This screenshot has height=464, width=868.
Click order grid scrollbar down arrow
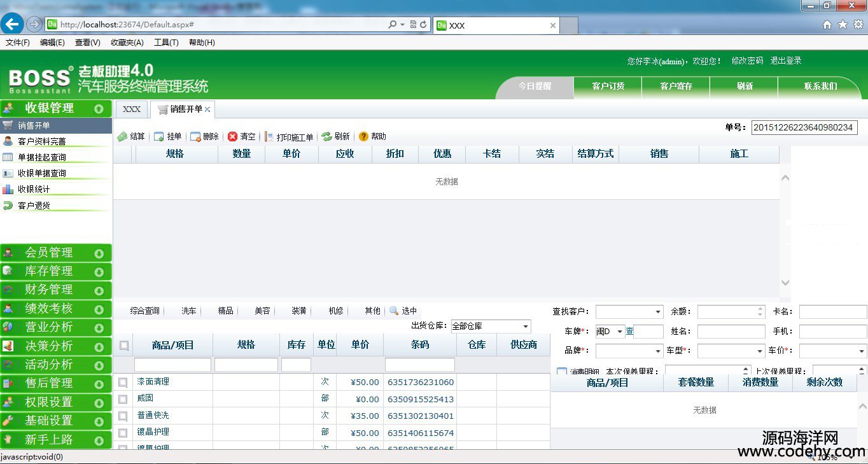coord(785,283)
